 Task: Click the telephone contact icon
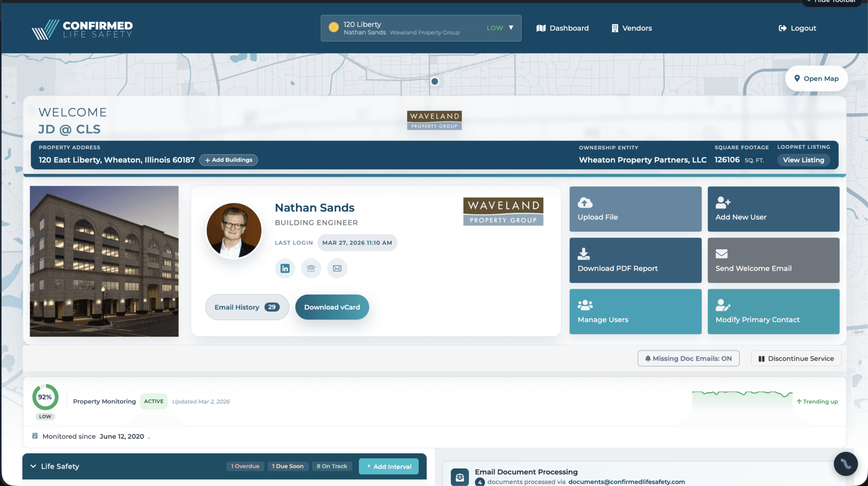(x=311, y=268)
